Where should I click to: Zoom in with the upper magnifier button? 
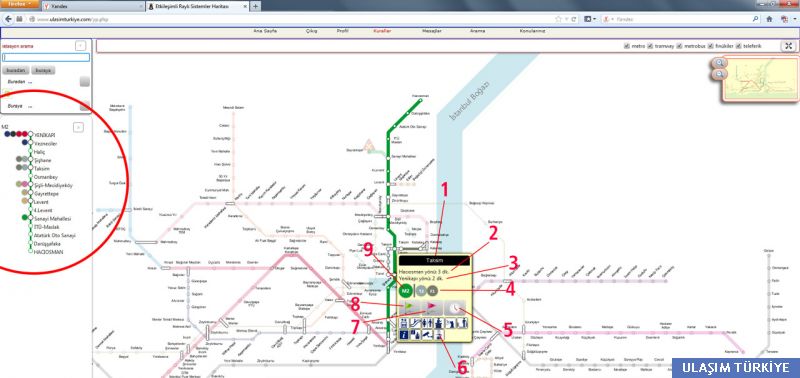coord(719,63)
